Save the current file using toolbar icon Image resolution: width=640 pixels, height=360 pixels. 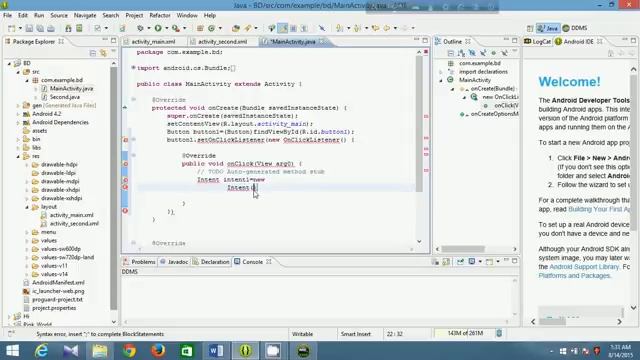(29, 28)
